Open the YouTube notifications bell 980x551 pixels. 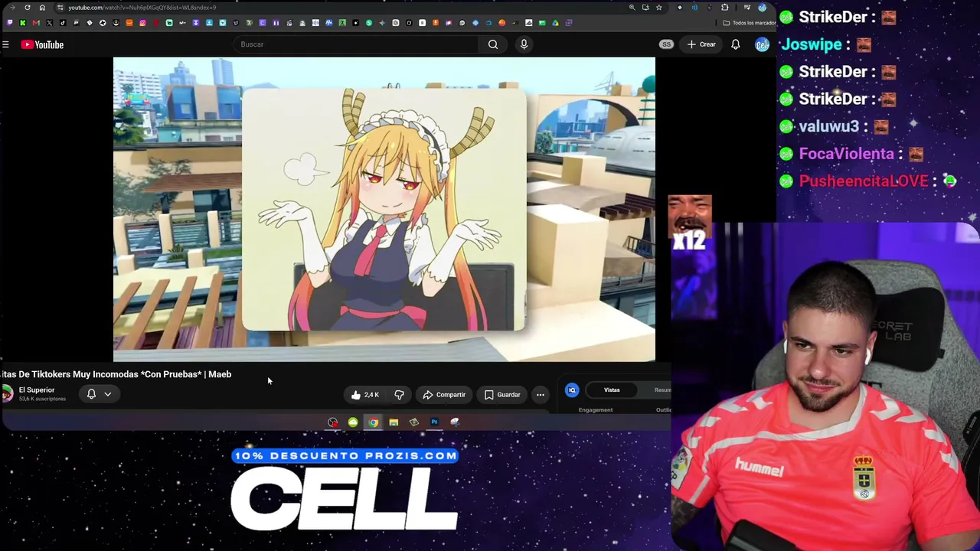(735, 44)
